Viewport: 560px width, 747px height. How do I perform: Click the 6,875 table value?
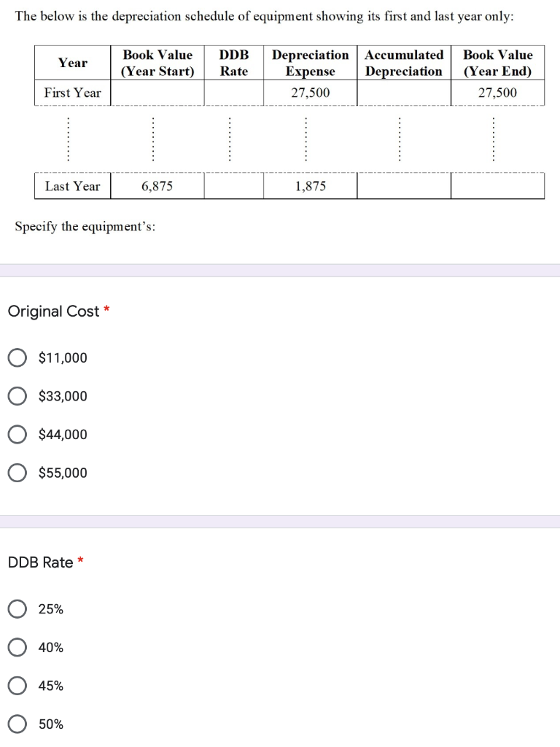point(157,186)
